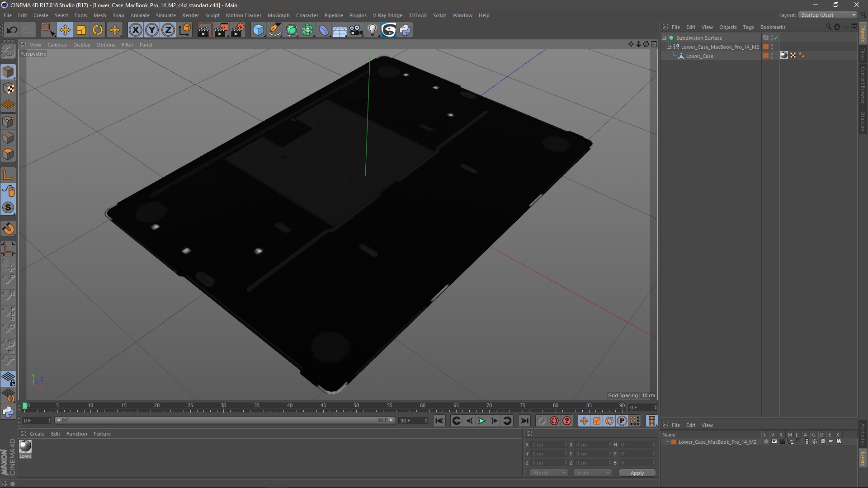868x488 pixels.
Task: Toggle visibility of Lower_Case_MacBook_Pro_14_M2 layer
Action: pos(774,441)
